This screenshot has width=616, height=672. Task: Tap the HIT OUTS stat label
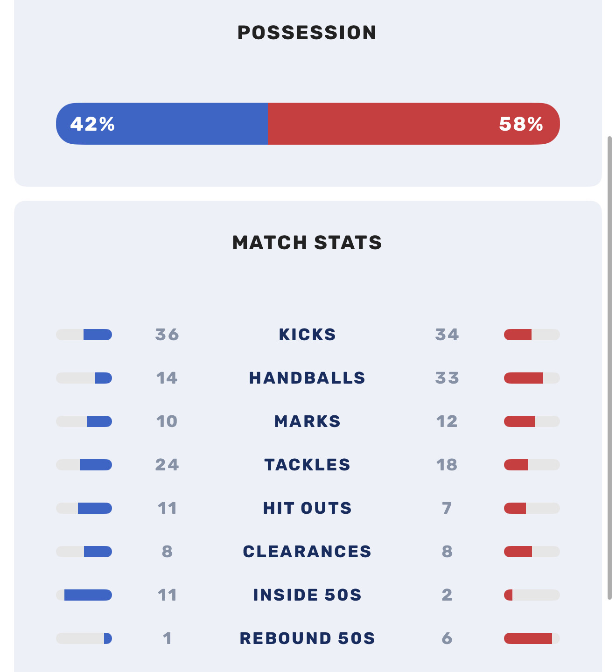click(x=307, y=508)
